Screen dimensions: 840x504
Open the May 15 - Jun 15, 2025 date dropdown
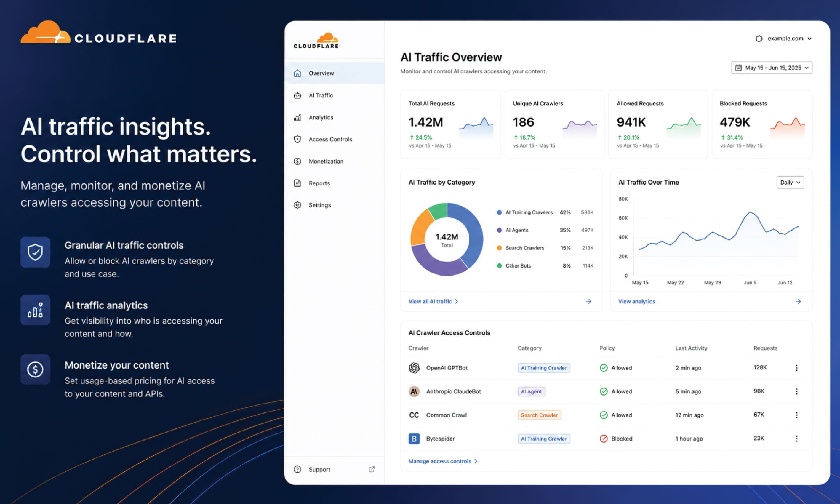tap(772, 68)
